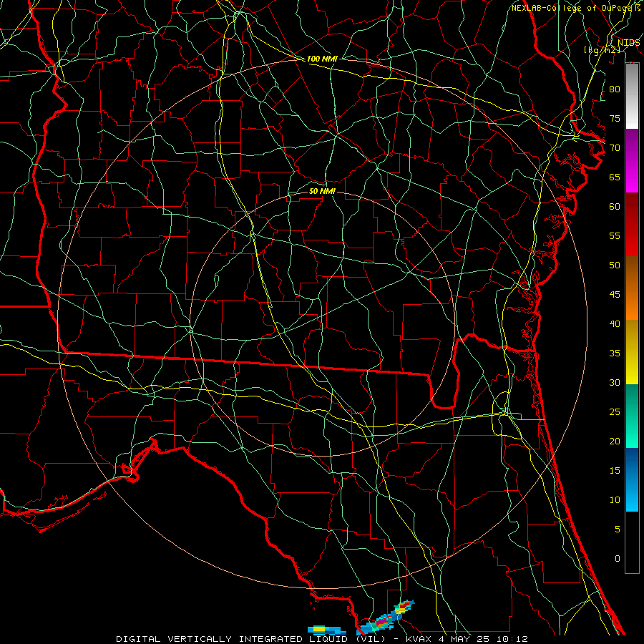The height and width of the screenshot is (644, 644).
Task: Click the scale value "15"
Action: pyautogui.click(x=615, y=471)
